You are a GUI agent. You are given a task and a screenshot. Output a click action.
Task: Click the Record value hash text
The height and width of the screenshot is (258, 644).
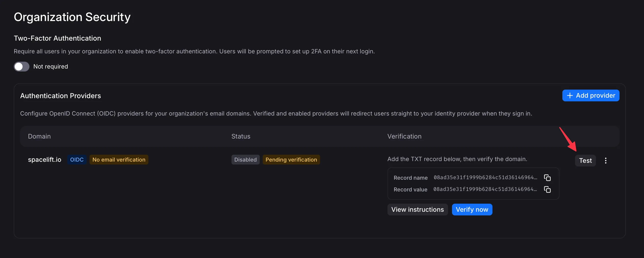coord(485,189)
